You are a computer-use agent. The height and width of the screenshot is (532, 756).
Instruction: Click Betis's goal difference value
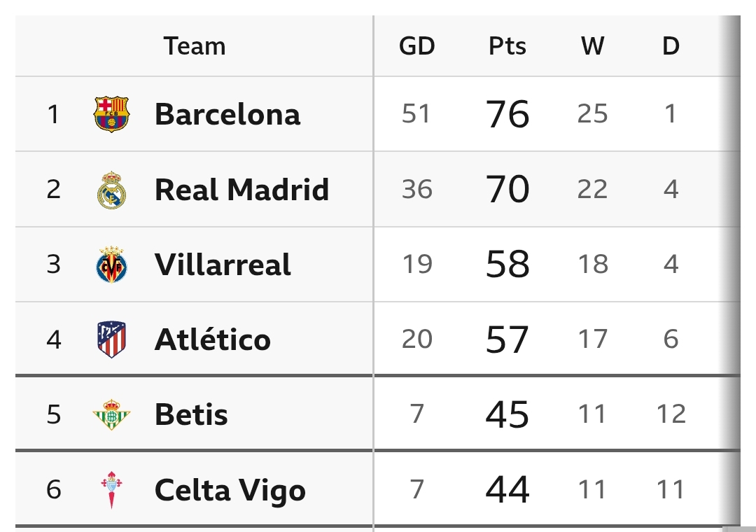(x=417, y=414)
